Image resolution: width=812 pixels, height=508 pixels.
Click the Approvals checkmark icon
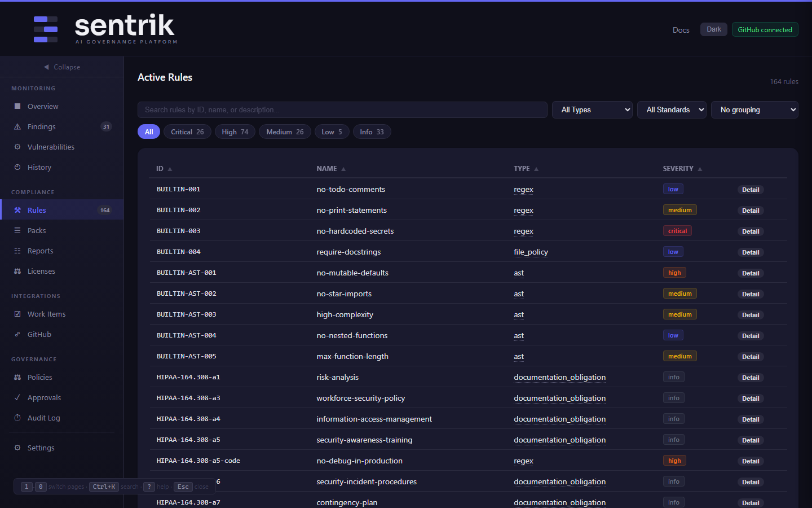click(17, 397)
